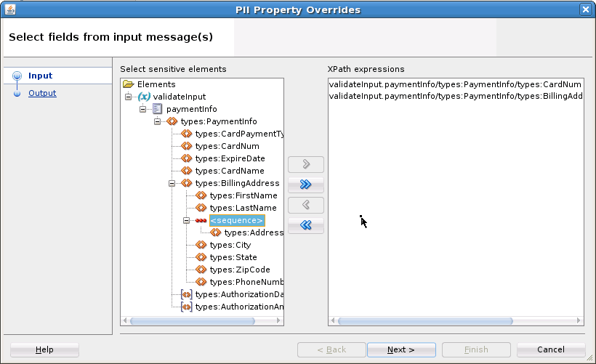Click the types:LastName element icon
Viewport: 596px width, 364px height.
pyautogui.click(x=201, y=208)
